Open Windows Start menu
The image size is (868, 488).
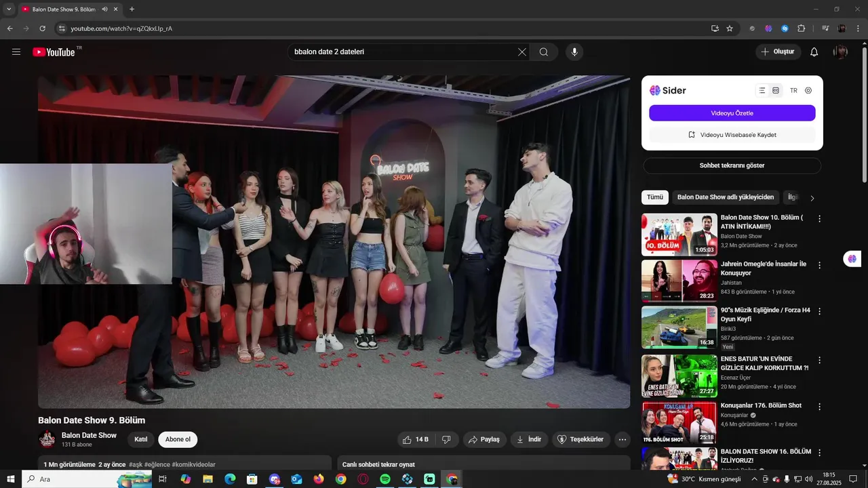[11, 479]
